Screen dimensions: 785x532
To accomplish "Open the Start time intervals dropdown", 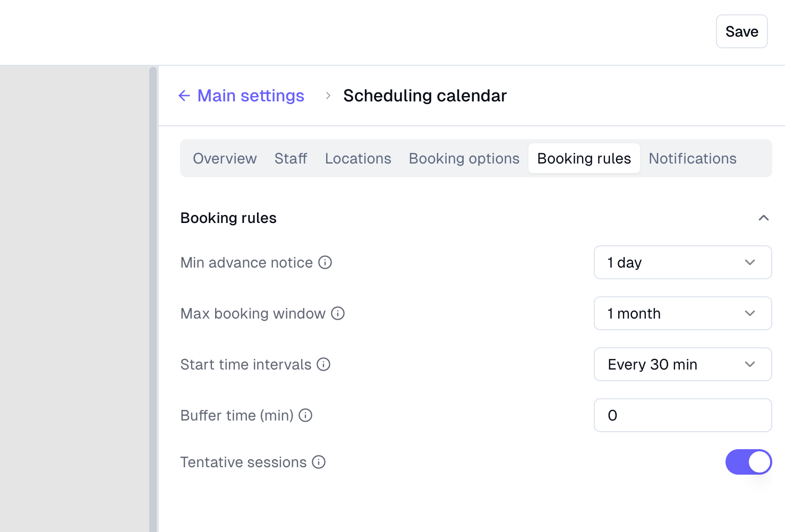I will tap(682, 364).
